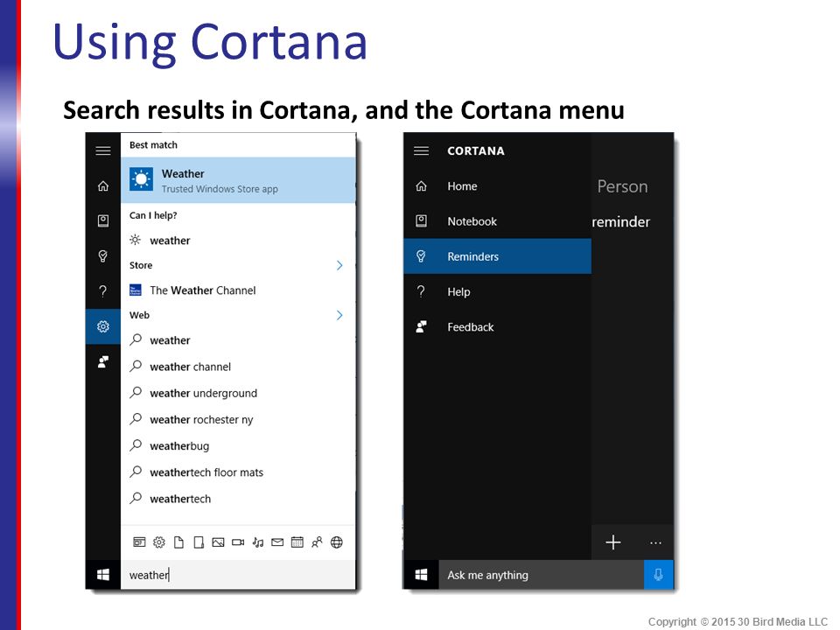Select Reminders in the Cortana menu
This screenshot has height=630, width=840.
coord(497,256)
